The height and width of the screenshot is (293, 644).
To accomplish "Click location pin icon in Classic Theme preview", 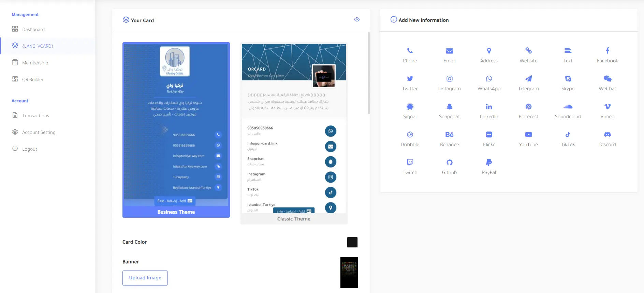I will coord(331,207).
